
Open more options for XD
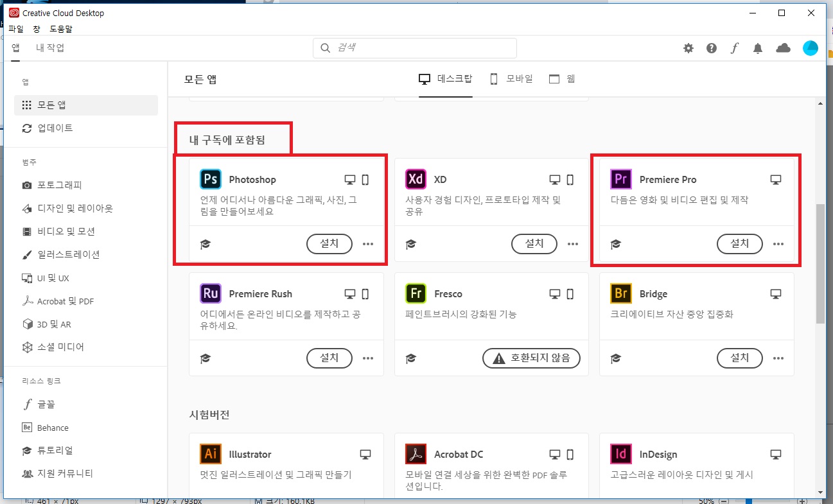pyautogui.click(x=573, y=244)
